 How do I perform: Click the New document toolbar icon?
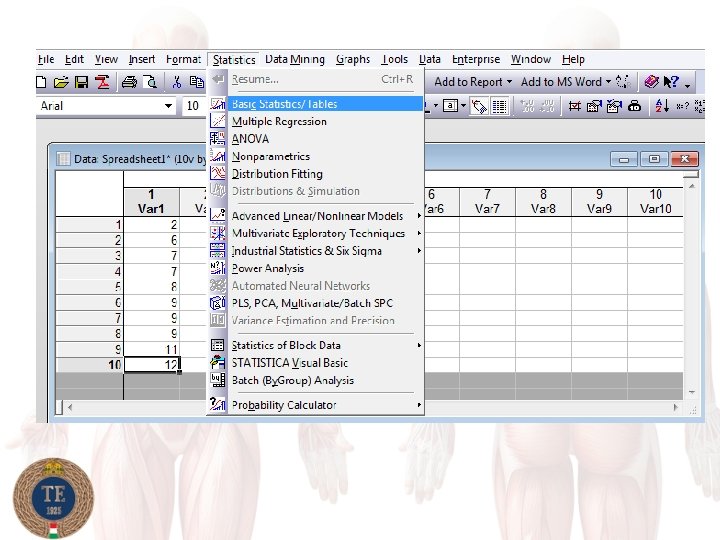click(x=41, y=82)
